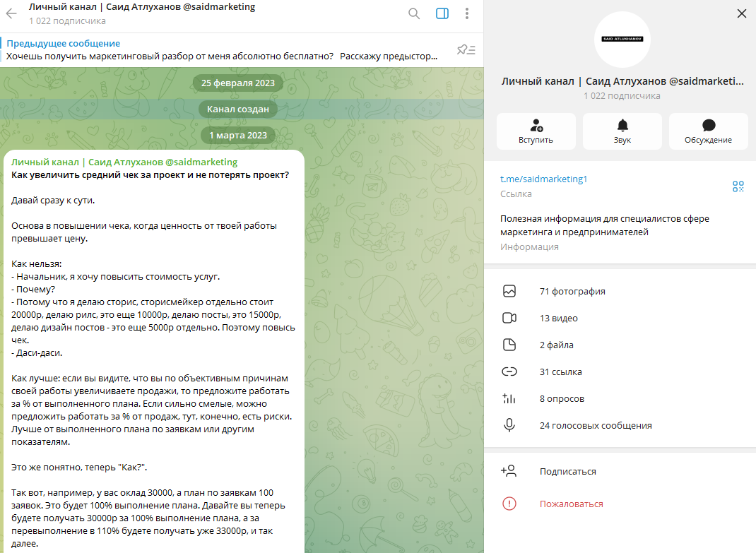
Task: Open the 31 ссылка list
Action: 620,371
